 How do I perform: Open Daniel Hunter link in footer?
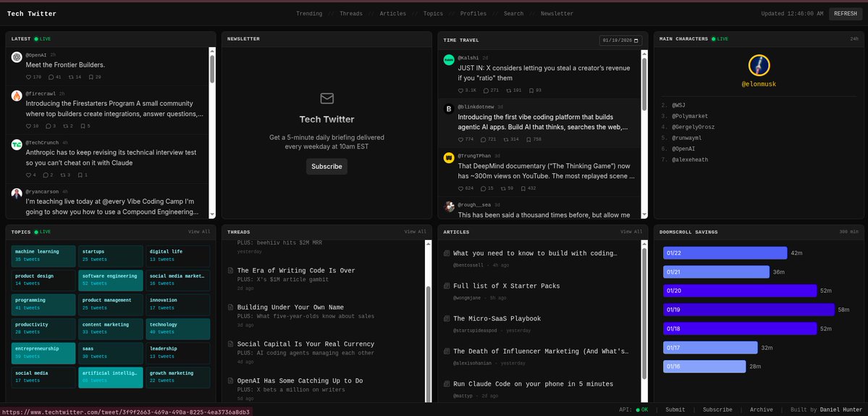[841, 410]
